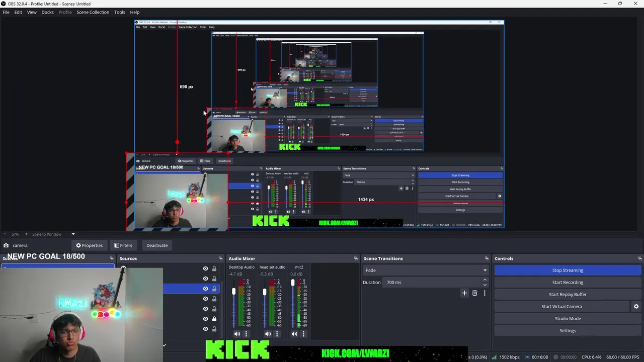Screen dimensions: 644x362
Task: Click Start Replay Buffer button
Action: tap(568, 295)
